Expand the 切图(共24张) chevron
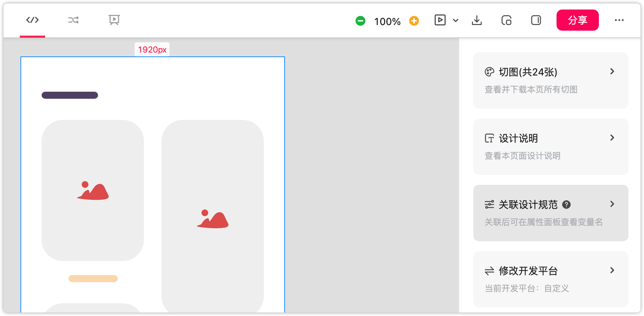This screenshot has height=316, width=644. click(612, 72)
